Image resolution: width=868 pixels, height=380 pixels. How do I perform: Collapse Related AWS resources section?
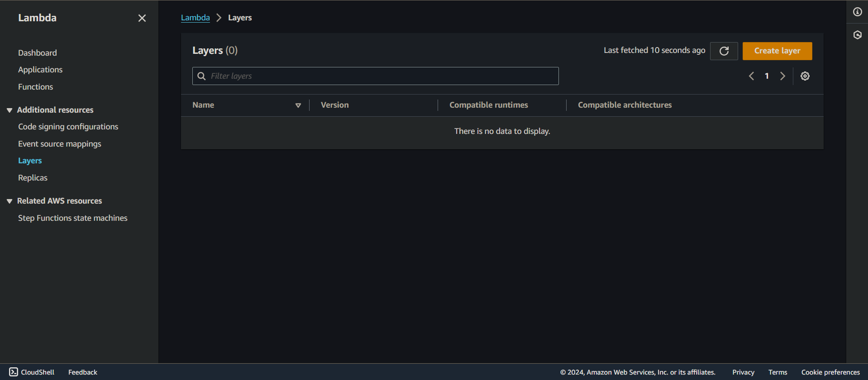click(10, 201)
